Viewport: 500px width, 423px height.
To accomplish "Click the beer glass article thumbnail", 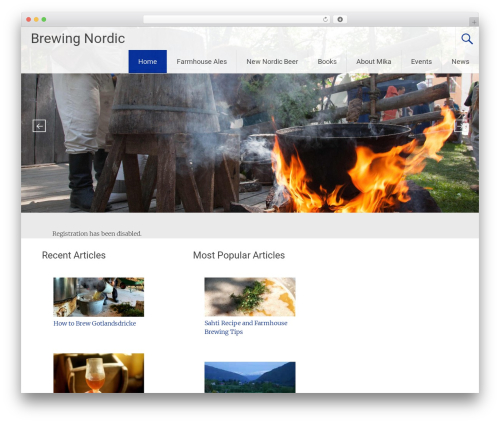I will (x=99, y=373).
